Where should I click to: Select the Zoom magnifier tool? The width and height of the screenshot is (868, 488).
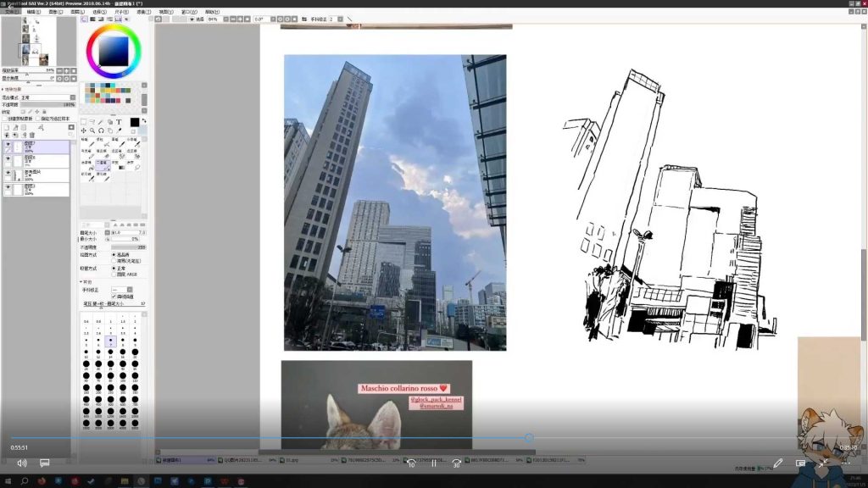pos(92,130)
